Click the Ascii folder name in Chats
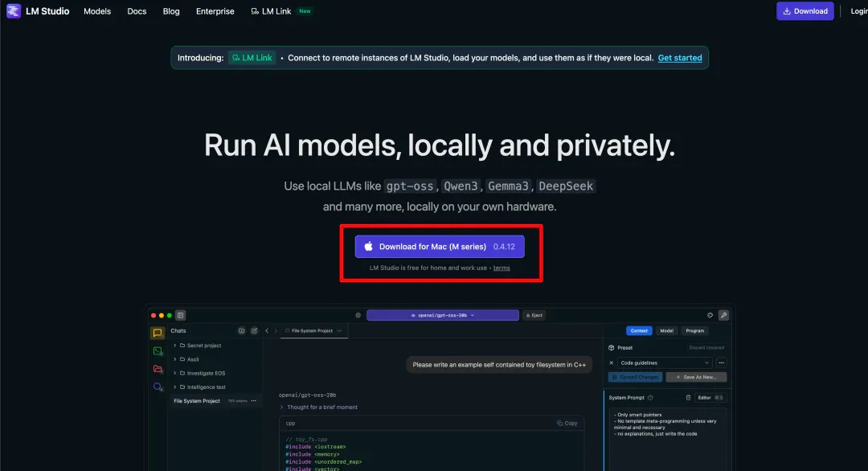 pyautogui.click(x=193, y=359)
